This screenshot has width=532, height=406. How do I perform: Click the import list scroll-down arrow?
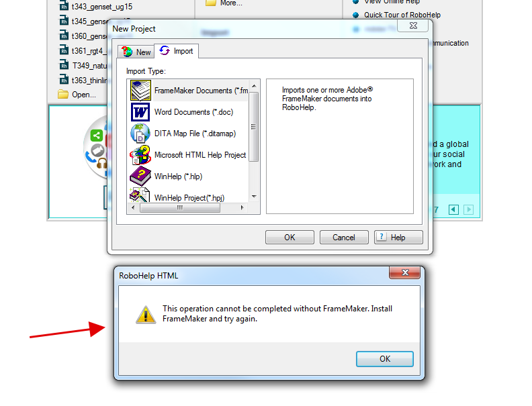(x=254, y=197)
